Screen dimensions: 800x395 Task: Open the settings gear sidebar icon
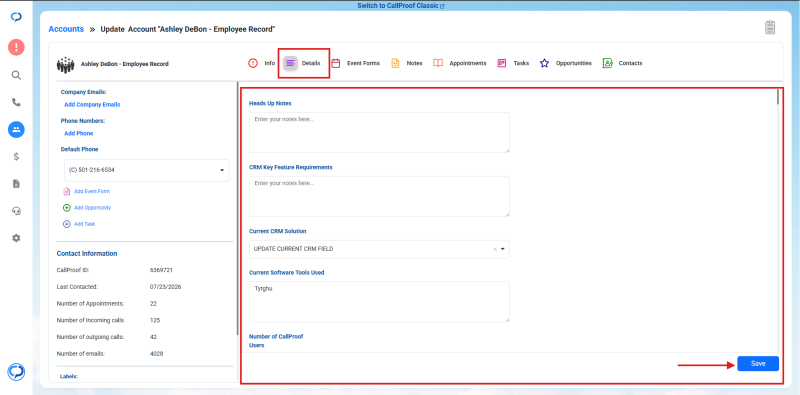pyautogui.click(x=16, y=238)
